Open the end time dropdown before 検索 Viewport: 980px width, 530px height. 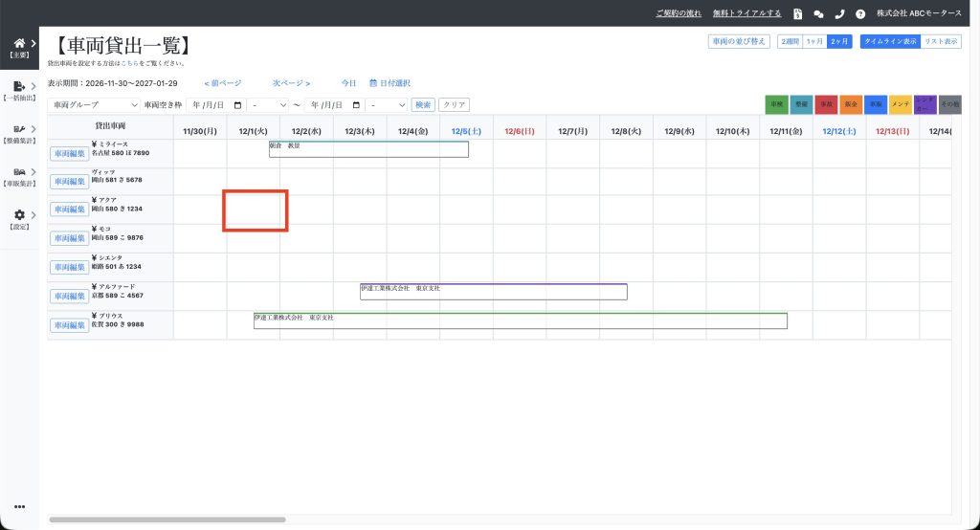pos(388,104)
